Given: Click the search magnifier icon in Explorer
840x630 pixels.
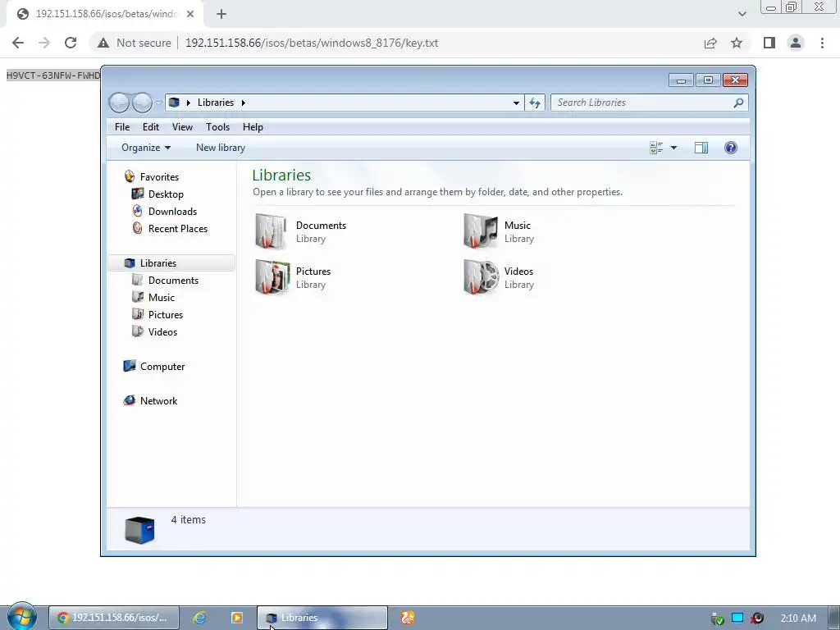Looking at the screenshot, I should pos(739,103).
